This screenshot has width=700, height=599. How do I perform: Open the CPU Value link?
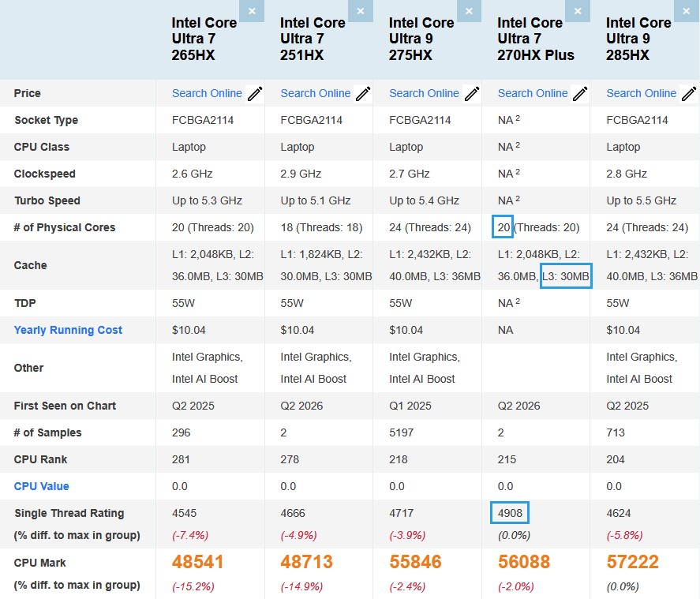click(x=42, y=486)
